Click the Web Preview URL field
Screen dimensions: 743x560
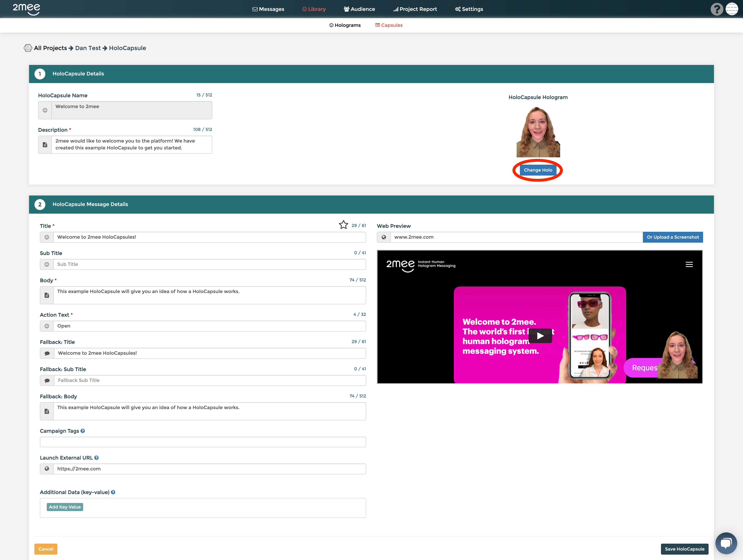coord(516,237)
